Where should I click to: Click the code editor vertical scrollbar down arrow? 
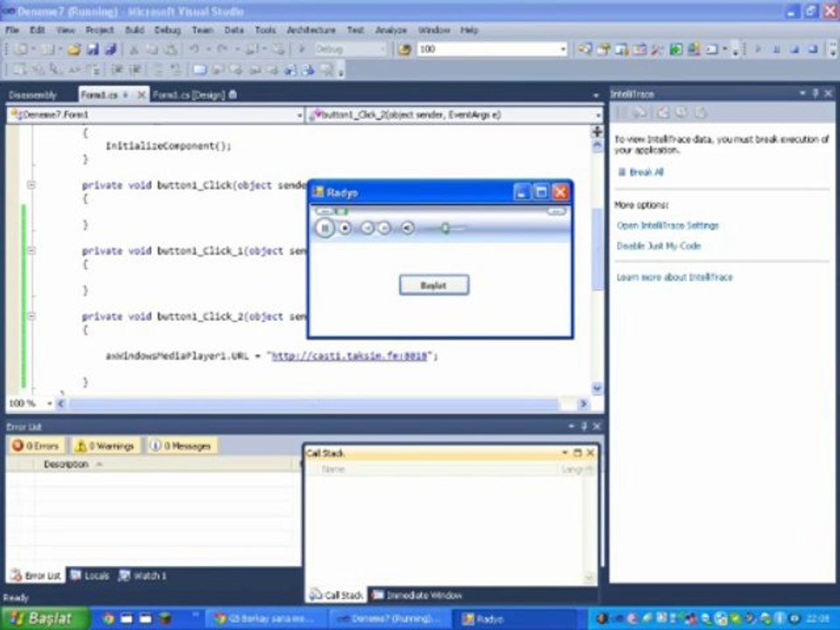(597, 388)
